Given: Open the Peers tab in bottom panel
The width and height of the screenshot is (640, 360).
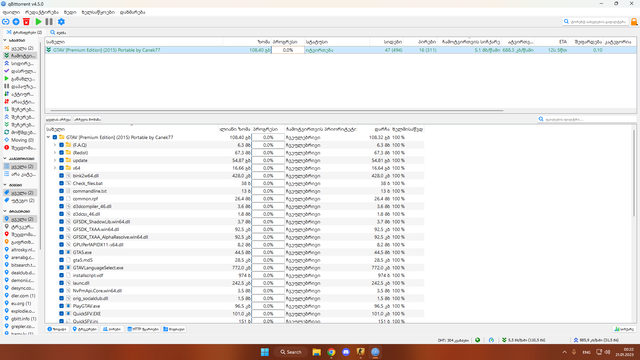Looking at the screenshot, I should 112,329.
